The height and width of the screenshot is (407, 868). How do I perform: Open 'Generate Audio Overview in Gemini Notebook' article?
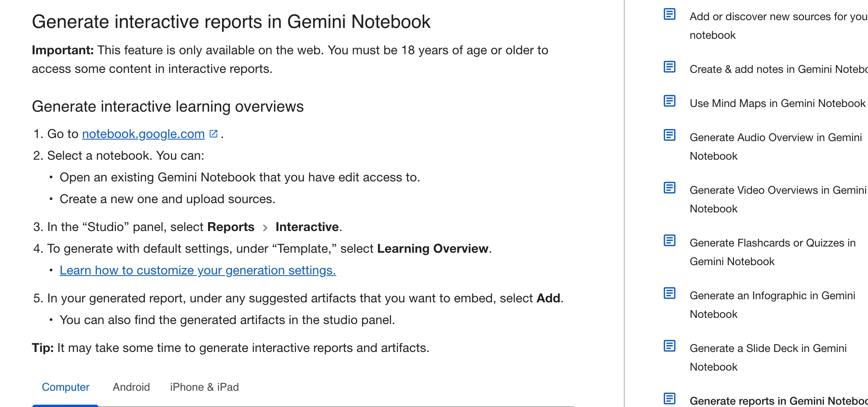point(776,147)
